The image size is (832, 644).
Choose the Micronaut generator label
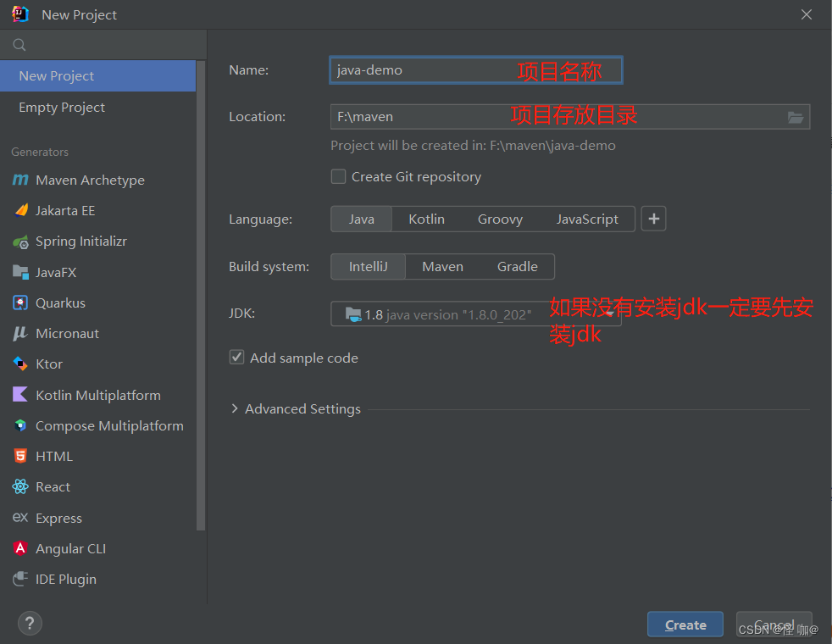coord(67,334)
